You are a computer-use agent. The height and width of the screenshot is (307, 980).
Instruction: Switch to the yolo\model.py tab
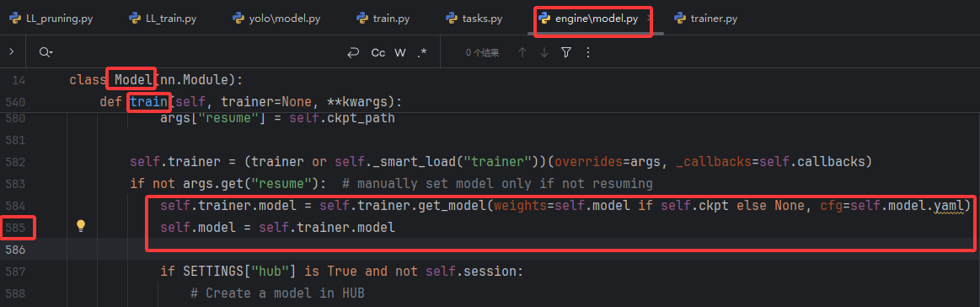pos(276,18)
